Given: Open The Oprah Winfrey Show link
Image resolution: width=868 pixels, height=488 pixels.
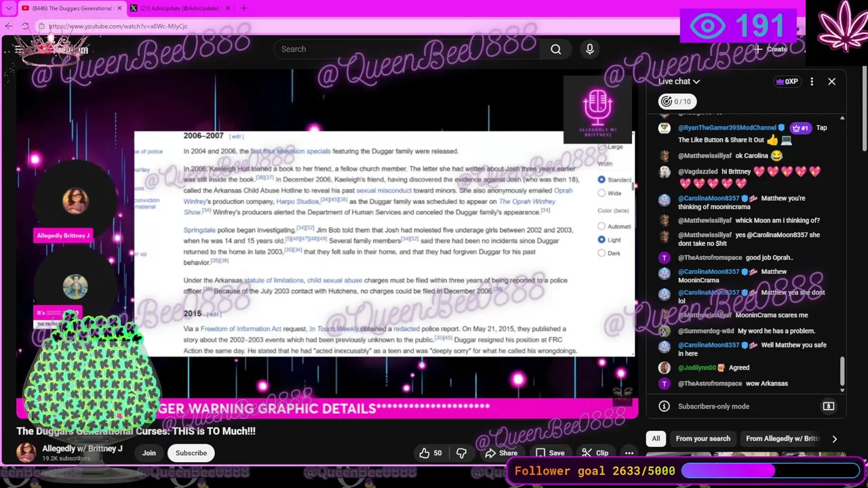Looking at the screenshot, I should click(527, 201).
